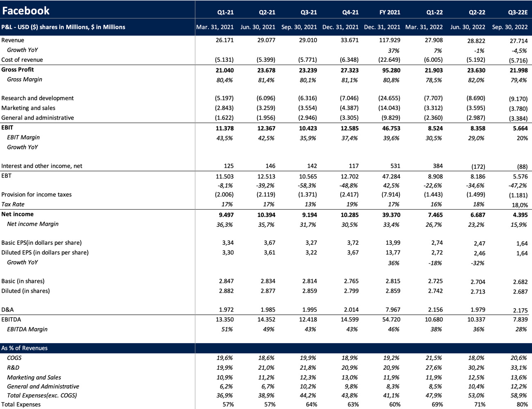Image resolution: width=532 pixels, height=409 pixels.
Task: Select FY 2021 diluted EPS 13,77
Action: point(393,253)
